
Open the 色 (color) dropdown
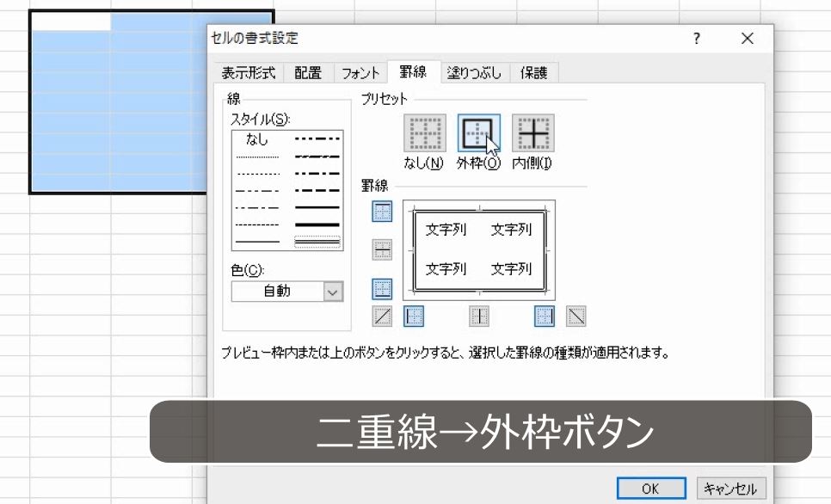[331, 291]
